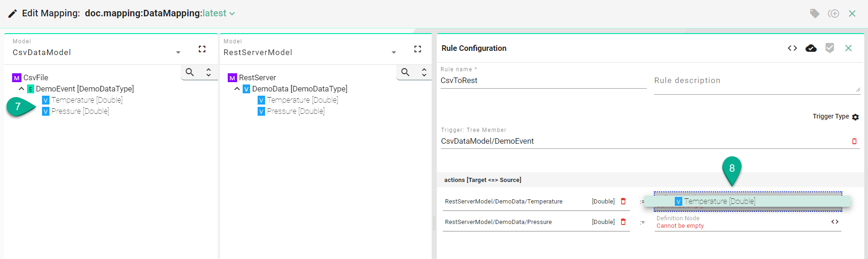Click the Rule description field
Viewport: 868px width, 259px height.
[756, 81]
